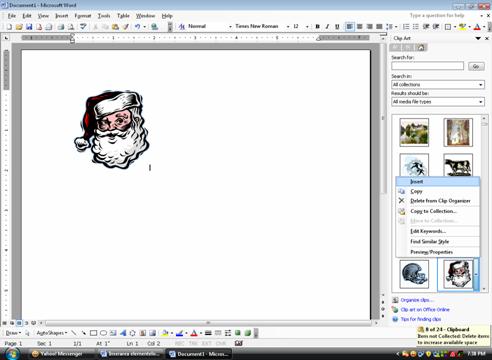Click the Undo icon
492x360 pixels.
click(137, 27)
